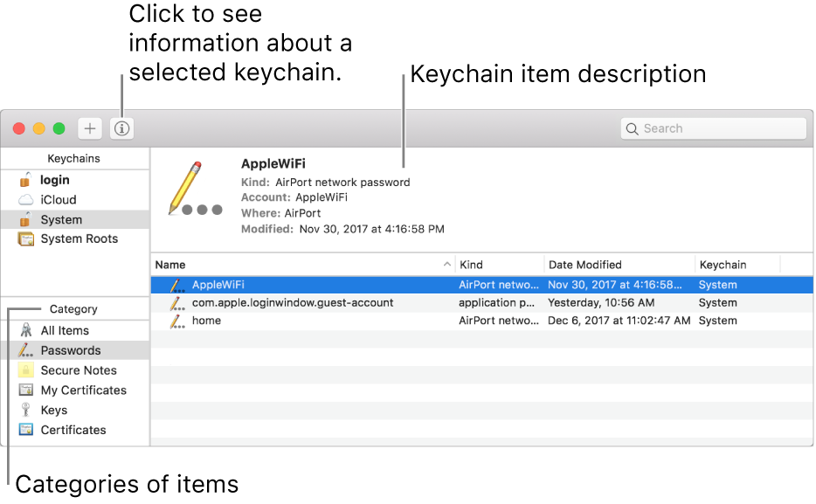Click the My Certificates icon

25,390
